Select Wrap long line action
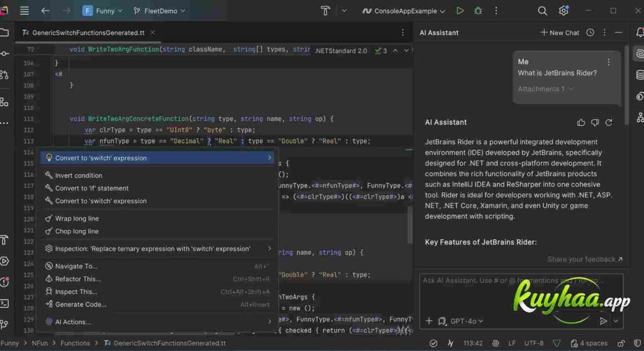The image size is (644, 351). [157, 219]
